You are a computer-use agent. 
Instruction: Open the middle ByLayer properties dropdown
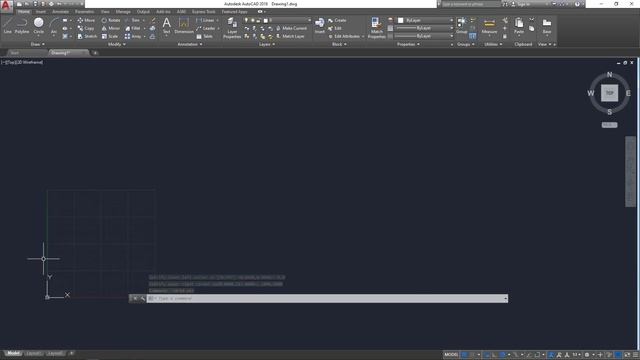coord(425,28)
